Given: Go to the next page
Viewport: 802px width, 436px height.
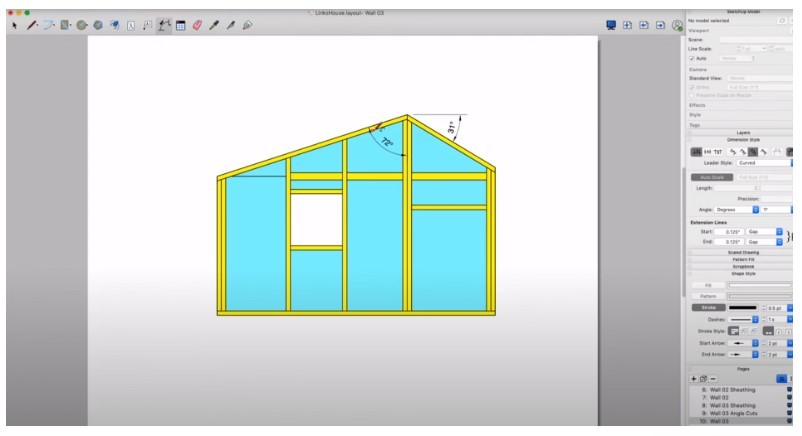Looking at the screenshot, I should 660,25.
